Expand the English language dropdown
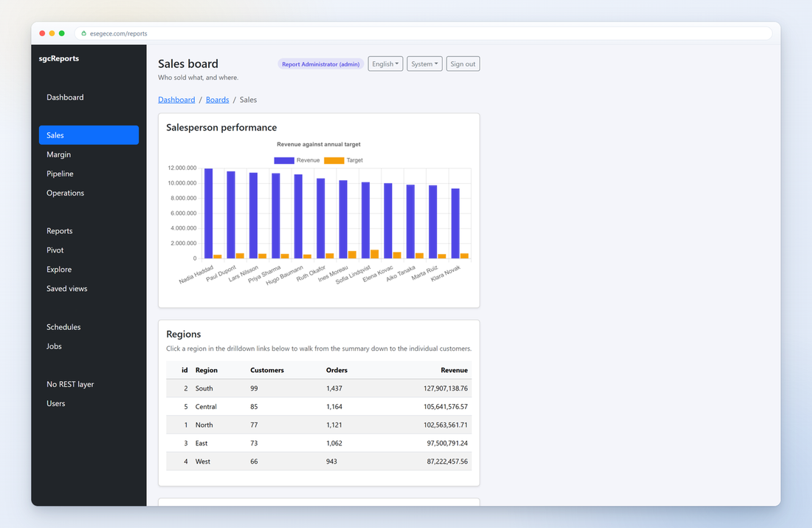This screenshot has width=812, height=528. tap(385, 64)
